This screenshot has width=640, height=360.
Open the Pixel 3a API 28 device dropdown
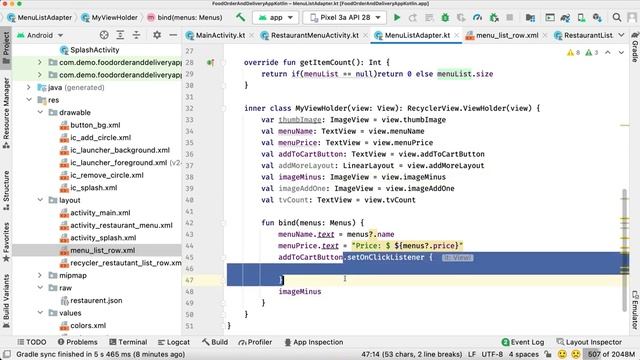345,18
